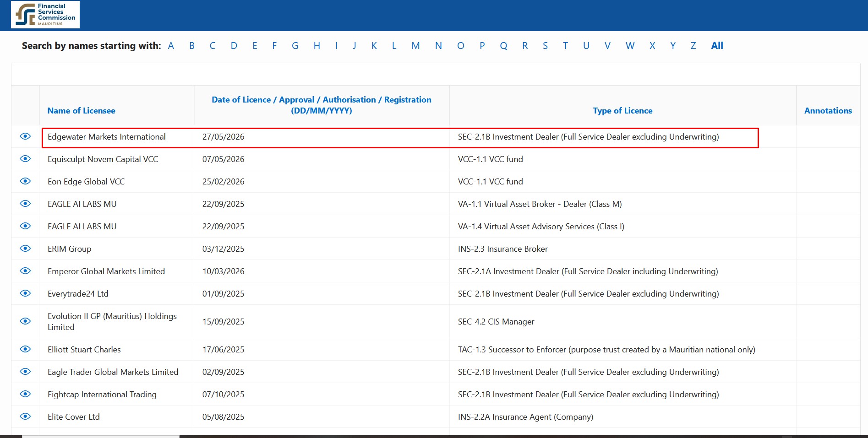View EAGLE AI LABS MU Broker-Dealer entry

pos(25,204)
